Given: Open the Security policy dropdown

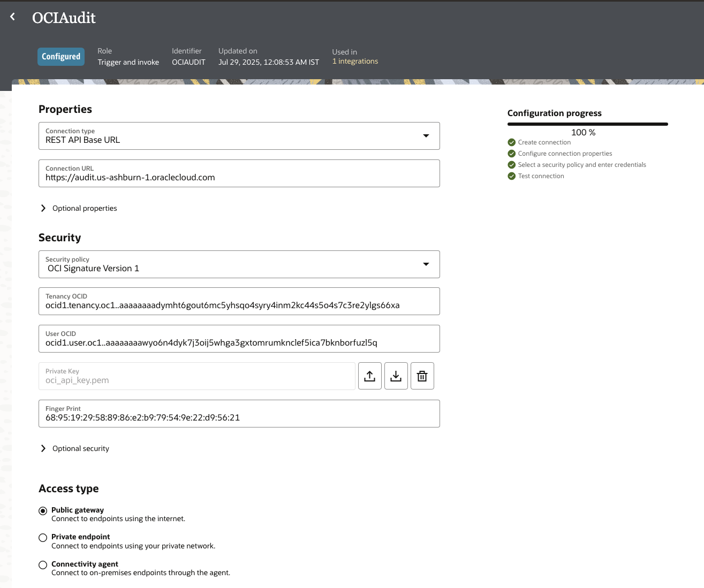Looking at the screenshot, I should coord(426,264).
